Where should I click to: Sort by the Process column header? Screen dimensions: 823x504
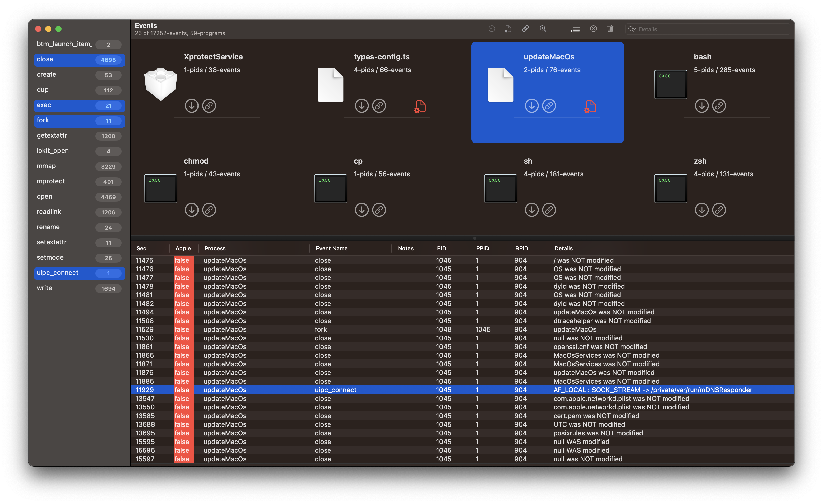(254, 248)
